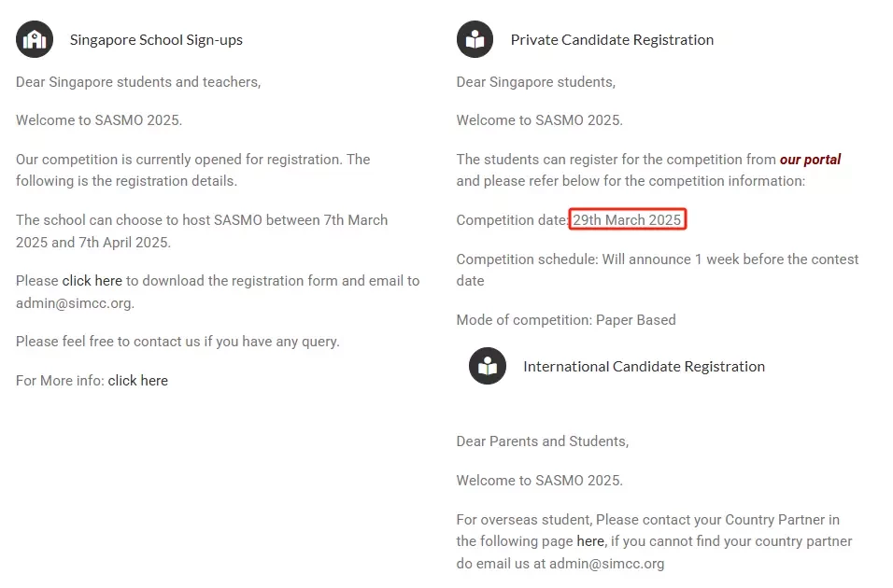The width and height of the screenshot is (893, 588).
Task: Click the highlighted 29th March 2025 date
Action: (x=627, y=219)
